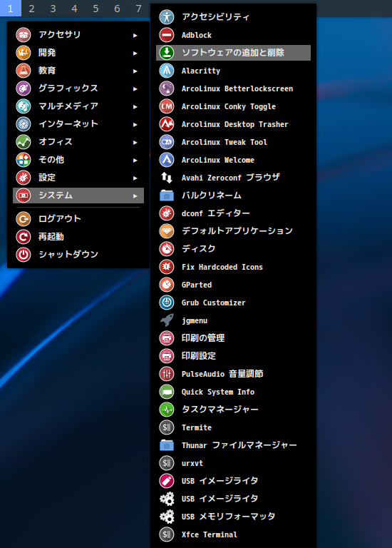Expand the グラフィックス submenu arrow
The height and width of the screenshot is (548, 392).
pyautogui.click(x=135, y=88)
